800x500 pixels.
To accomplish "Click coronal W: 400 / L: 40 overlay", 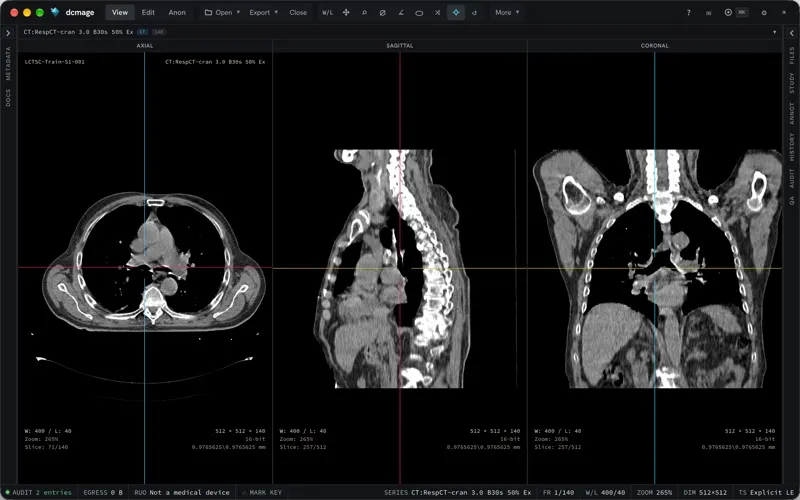I will tap(558, 431).
